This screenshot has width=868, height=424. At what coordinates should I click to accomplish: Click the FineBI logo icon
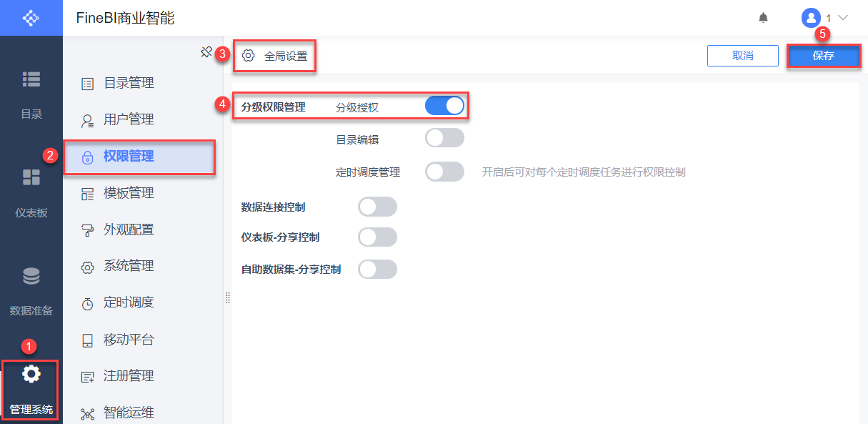[x=31, y=18]
